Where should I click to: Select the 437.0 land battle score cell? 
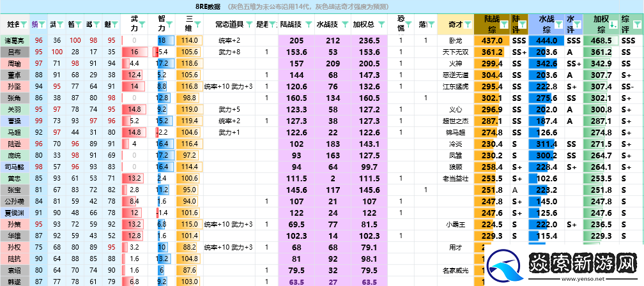[493, 41]
